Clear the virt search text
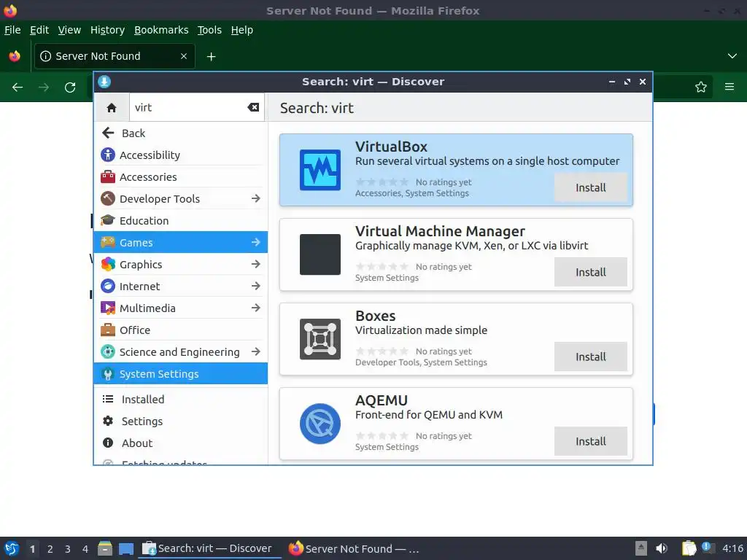The width and height of the screenshot is (747, 560). pyautogui.click(x=253, y=108)
